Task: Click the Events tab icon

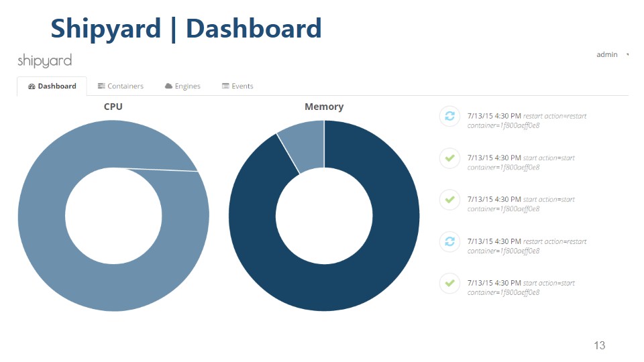Action: 225,86
